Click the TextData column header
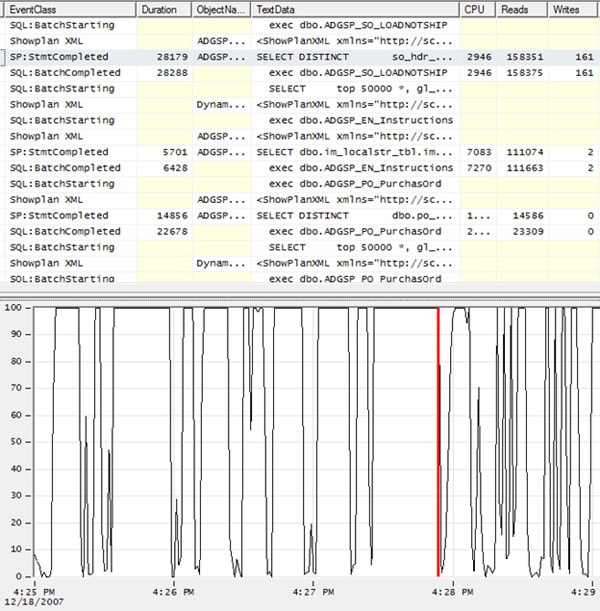 click(x=355, y=10)
